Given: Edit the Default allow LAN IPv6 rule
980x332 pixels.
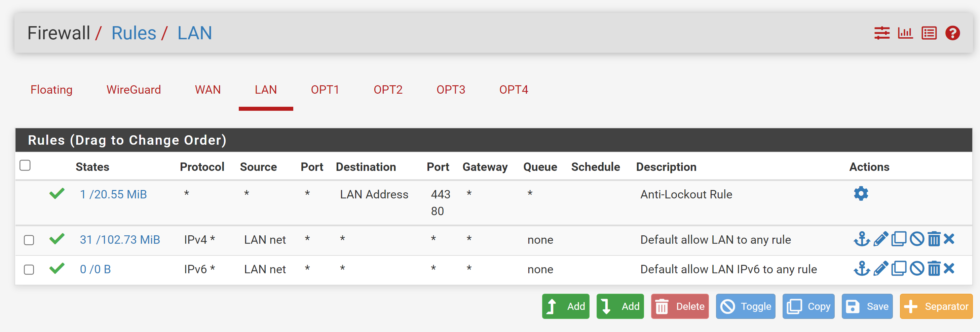Looking at the screenshot, I should (881, 269).
